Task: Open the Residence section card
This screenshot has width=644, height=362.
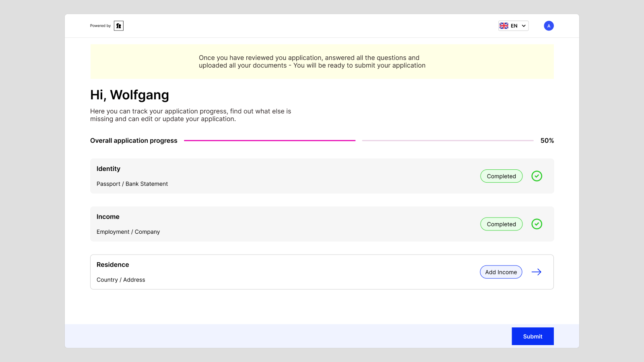Action: coord(322,272)
